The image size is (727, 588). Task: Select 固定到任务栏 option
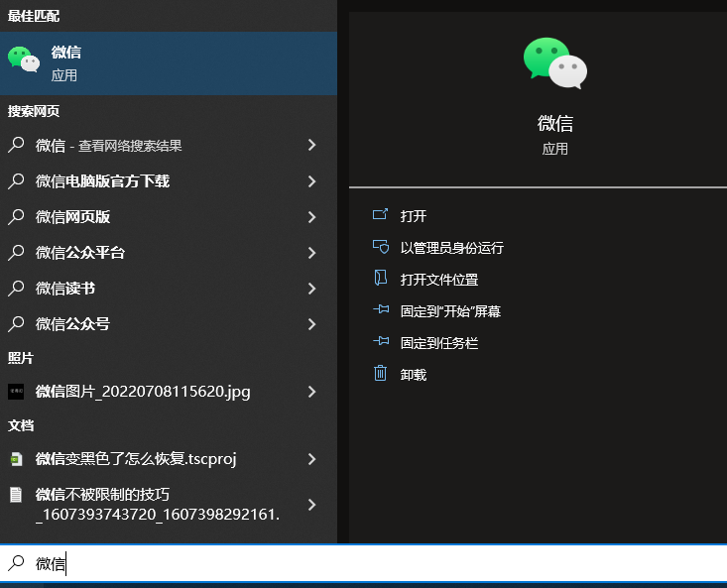(x=439, y=343)
